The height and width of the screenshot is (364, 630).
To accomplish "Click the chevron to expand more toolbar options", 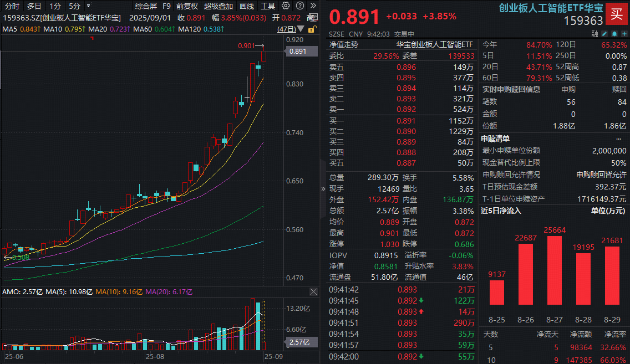I will [x=313, y=6].
